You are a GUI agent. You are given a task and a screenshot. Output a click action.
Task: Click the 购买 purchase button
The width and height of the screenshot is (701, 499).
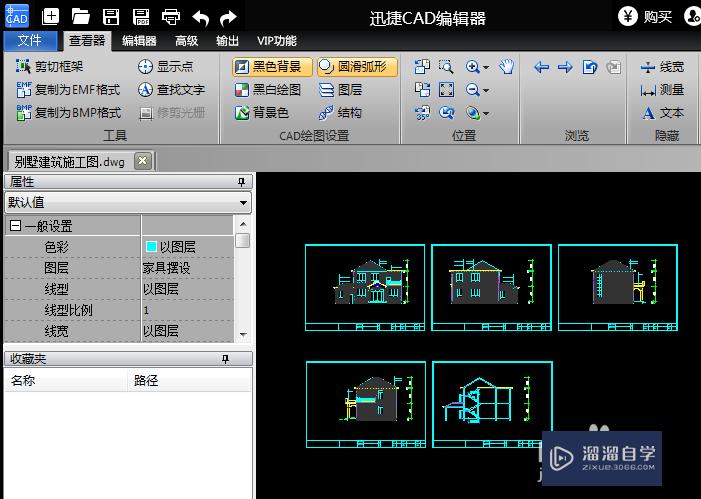tap(646, 17)
